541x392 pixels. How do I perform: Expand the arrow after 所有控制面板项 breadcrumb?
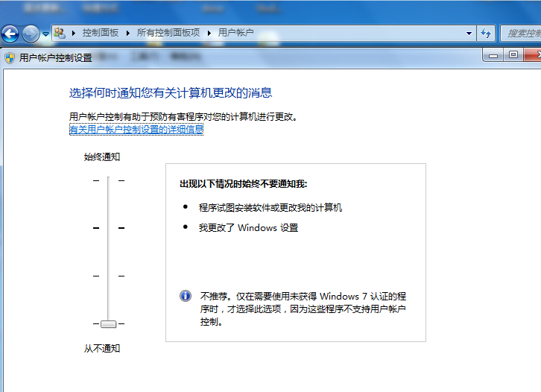tap(209, 33)
